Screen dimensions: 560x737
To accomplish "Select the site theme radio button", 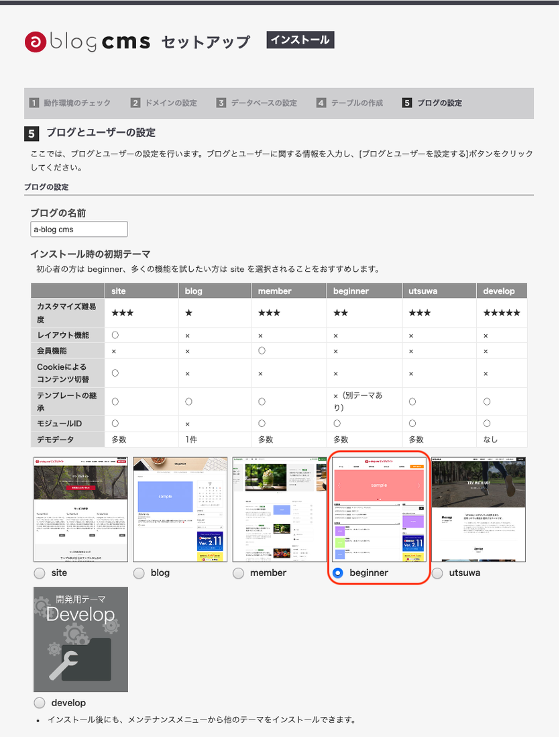I will pyautogui.click(x=40, y=573).
